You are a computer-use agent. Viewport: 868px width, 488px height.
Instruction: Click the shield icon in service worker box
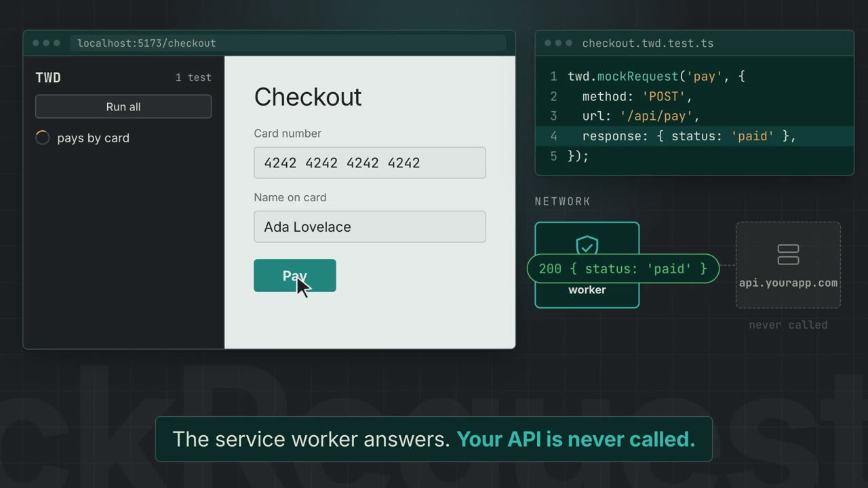pyautogui.click(x=587, y=245)
